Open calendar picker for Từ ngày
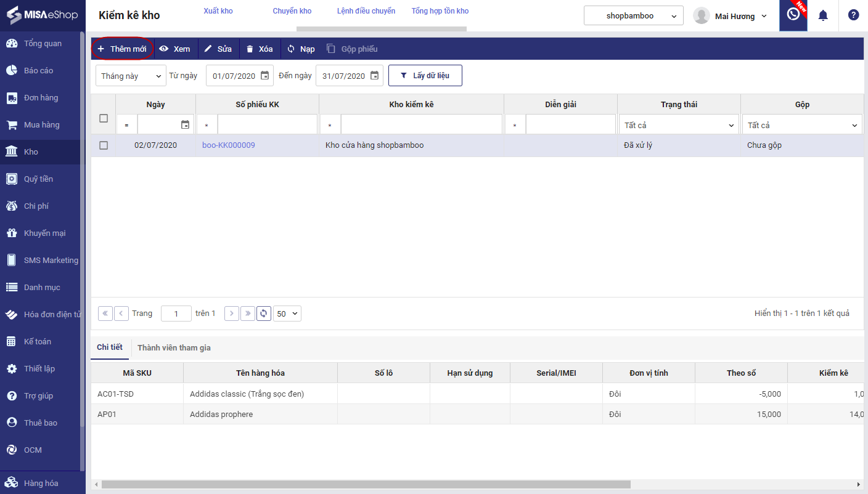 click(x=265, y=76)
